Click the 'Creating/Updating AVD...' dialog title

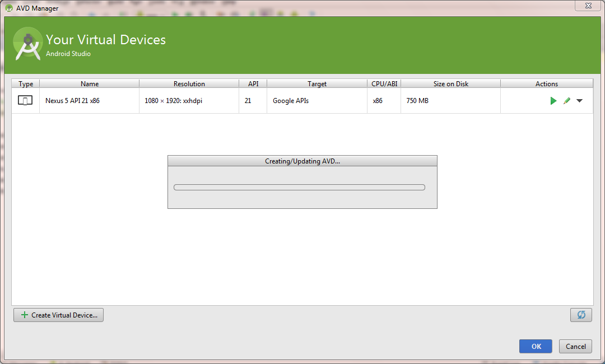302,161
